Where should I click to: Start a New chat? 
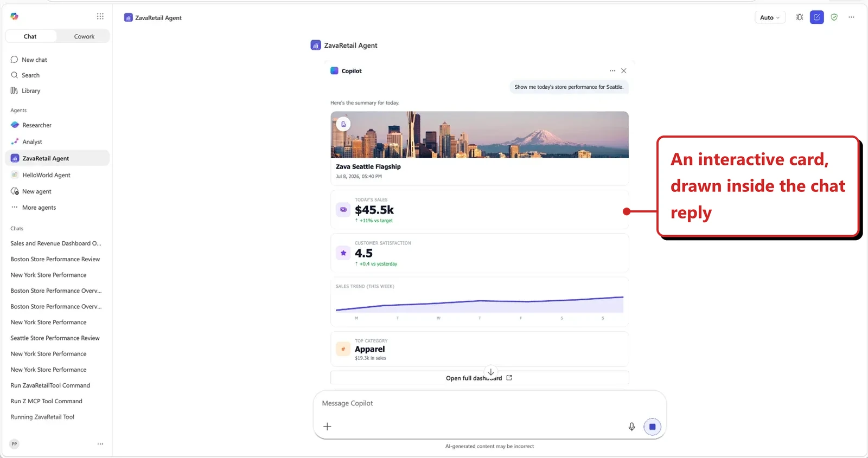click(x=58, y=60)
